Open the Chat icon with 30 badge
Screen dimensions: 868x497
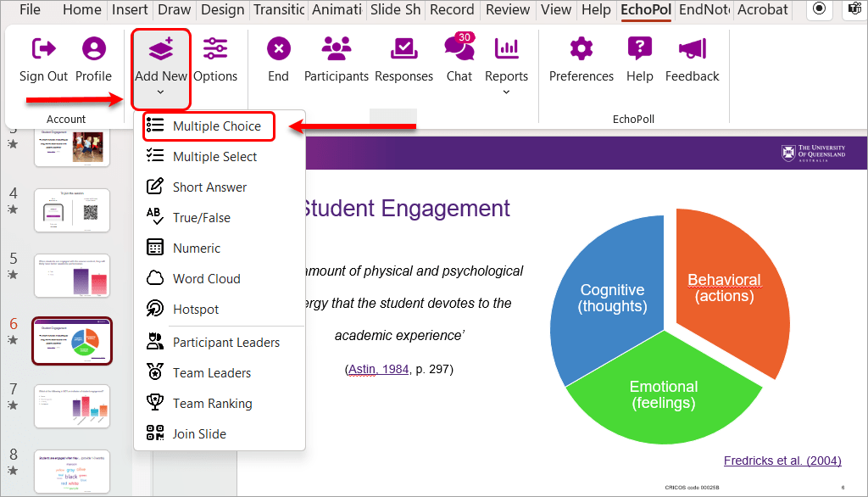(x=459, y=47)
